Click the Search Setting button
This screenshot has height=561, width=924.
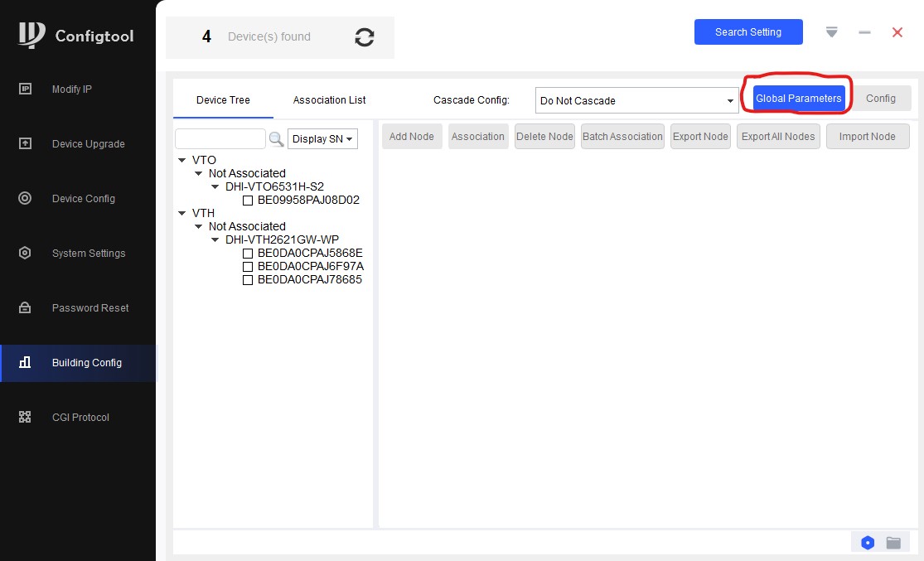pos(747,32)
